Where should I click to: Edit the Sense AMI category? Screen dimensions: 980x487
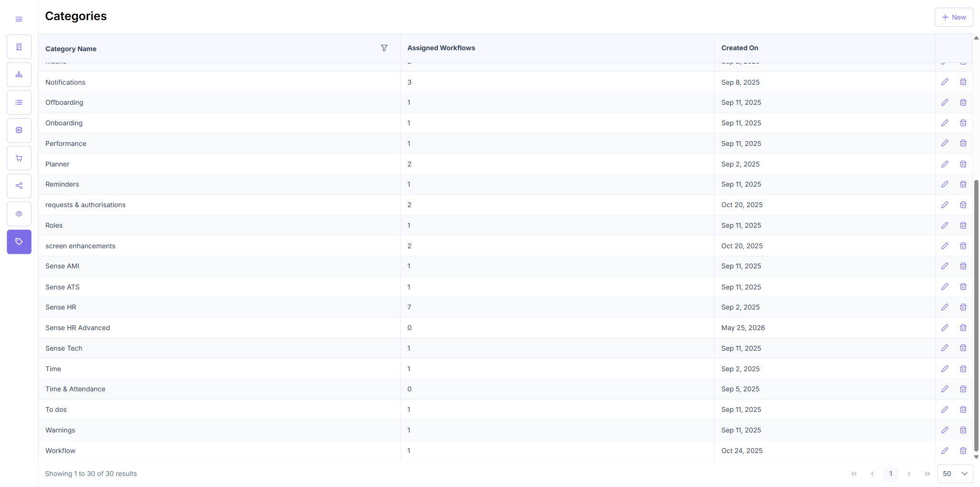[x=945, y=266]
